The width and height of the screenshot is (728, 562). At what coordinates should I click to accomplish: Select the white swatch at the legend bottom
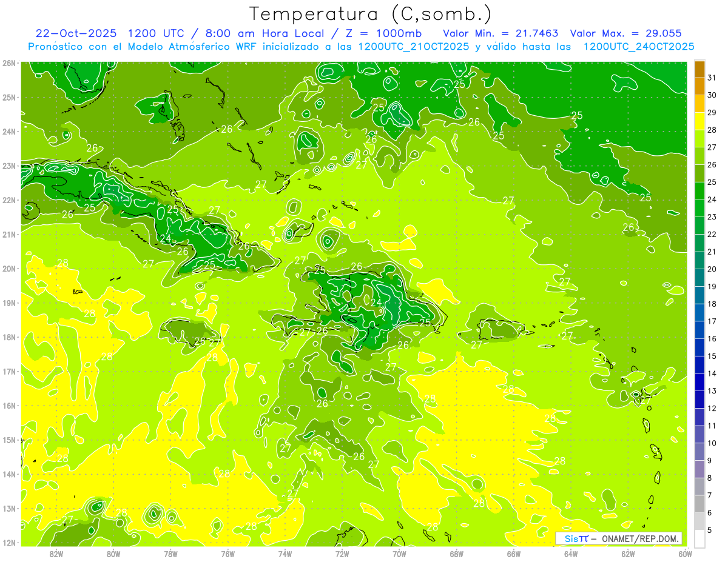(699, 538)
